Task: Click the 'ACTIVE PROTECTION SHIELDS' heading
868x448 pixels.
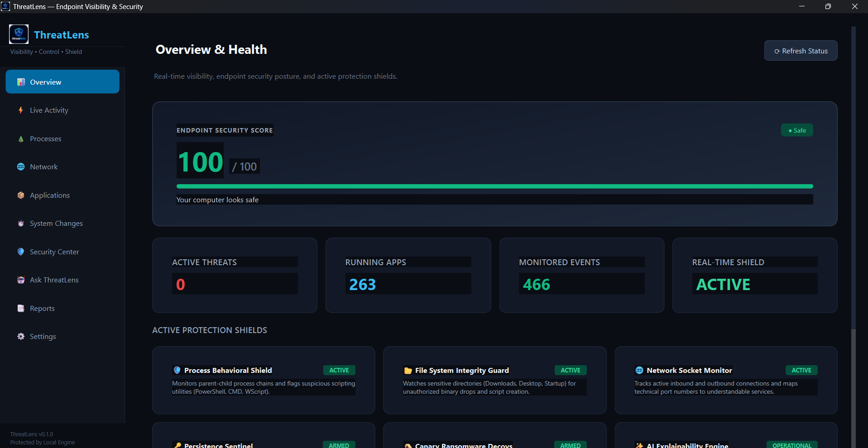Action: (210, 330)
